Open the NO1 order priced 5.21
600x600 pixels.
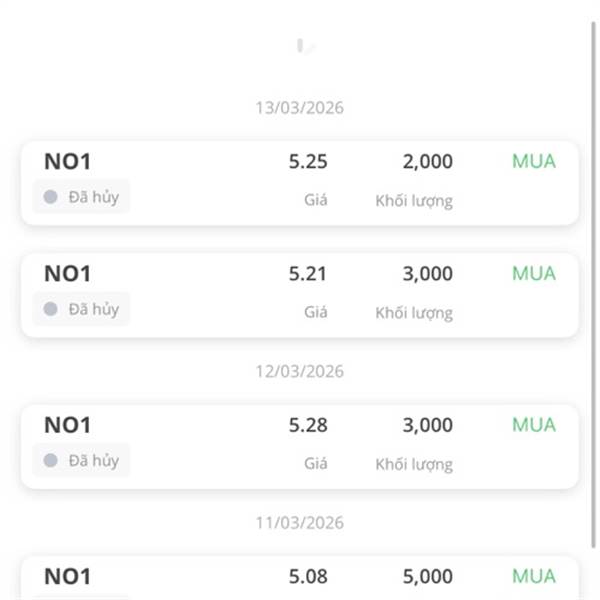pos(300,295)
